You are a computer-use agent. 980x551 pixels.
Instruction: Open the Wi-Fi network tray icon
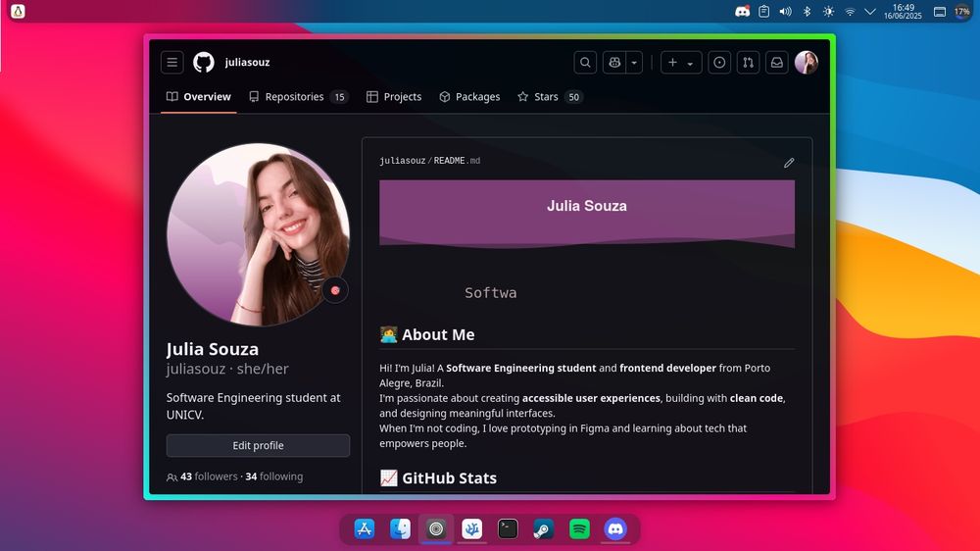click(x=850, y=11)
